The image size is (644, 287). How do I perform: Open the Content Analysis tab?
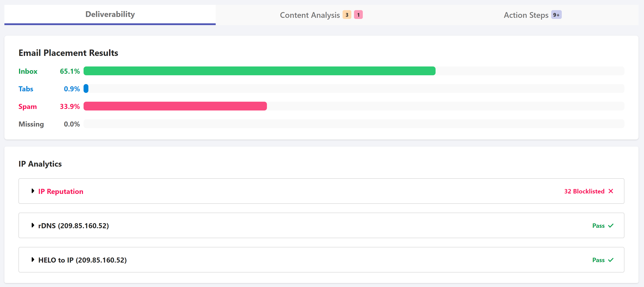[310, 15]
